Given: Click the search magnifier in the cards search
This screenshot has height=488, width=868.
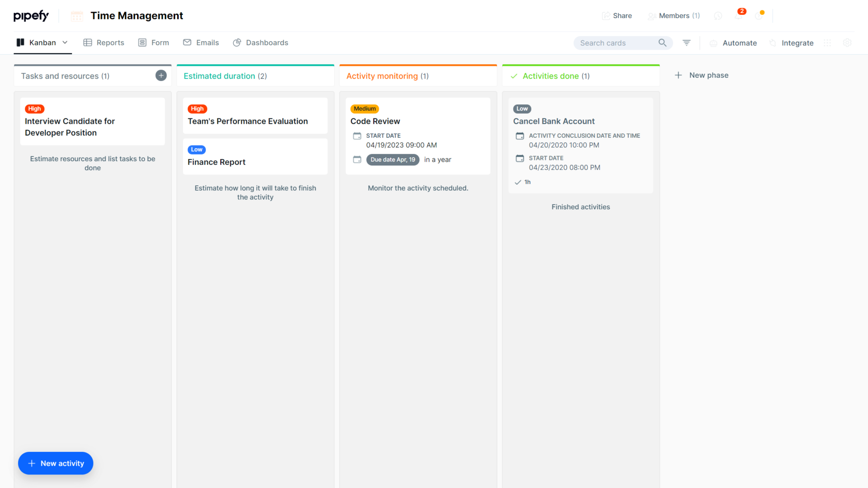Looking at the screenshot, I should [662, 42].
